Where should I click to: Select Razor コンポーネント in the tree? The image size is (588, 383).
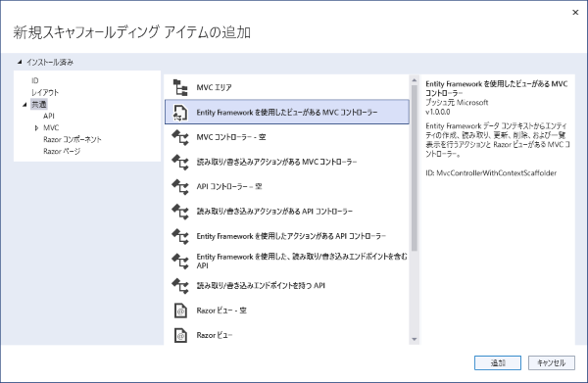[73, 140]
